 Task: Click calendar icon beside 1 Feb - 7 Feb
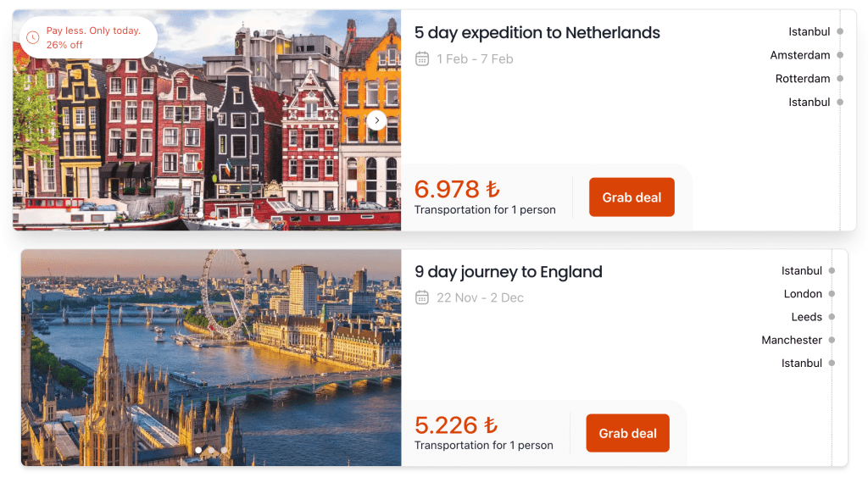(x=422, y=58)
